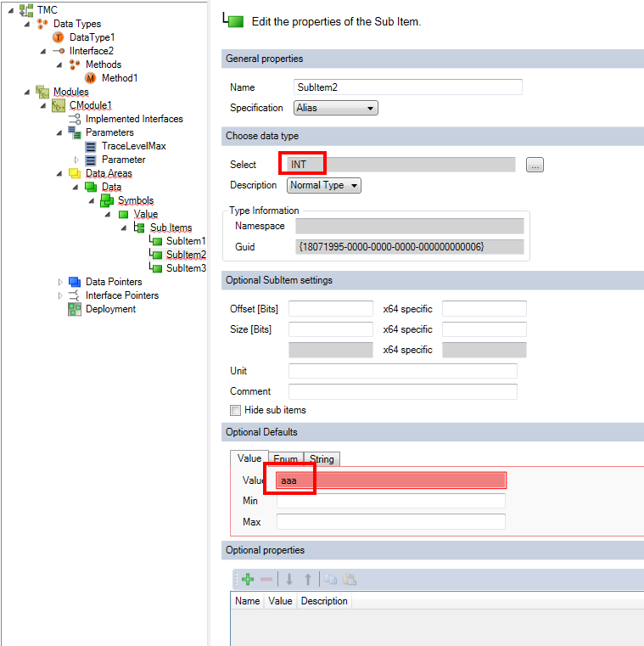The height and width of the screenshot is (646, 644).
Task: Remove optional property with minus icon
Action: coord(266,580)
